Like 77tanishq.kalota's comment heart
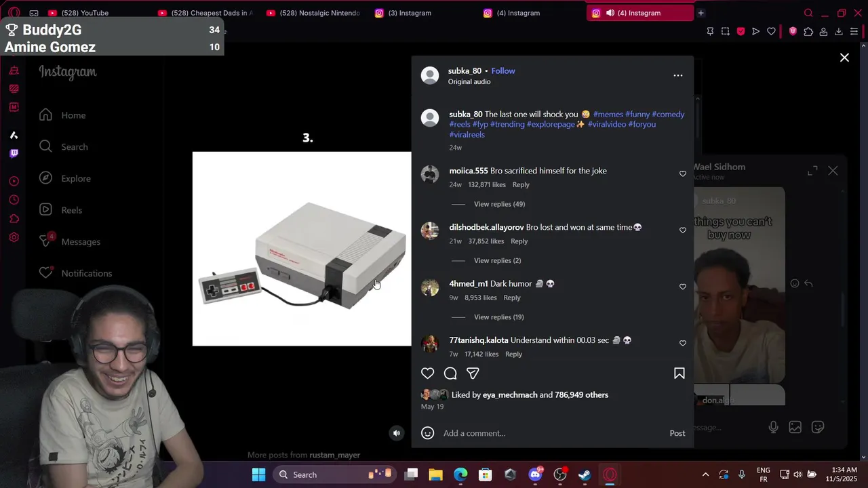The width and height of the screenshot is (868, 488). 683,343
